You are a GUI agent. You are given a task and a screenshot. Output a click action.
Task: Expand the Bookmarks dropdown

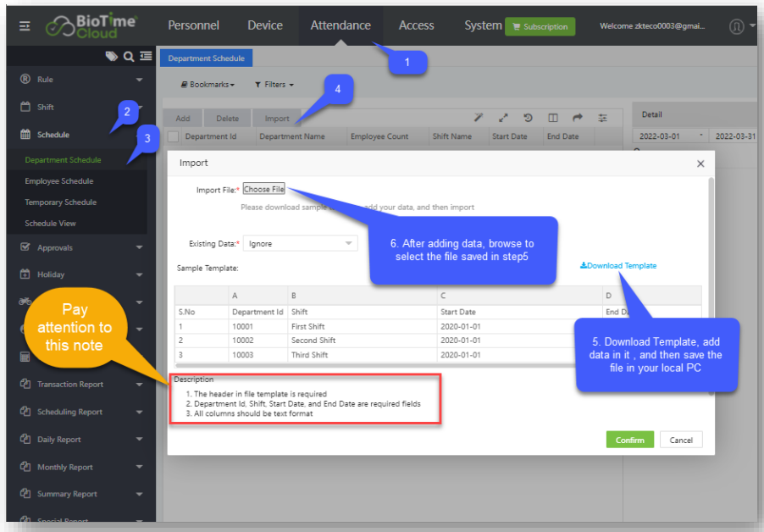click(208, 85)
